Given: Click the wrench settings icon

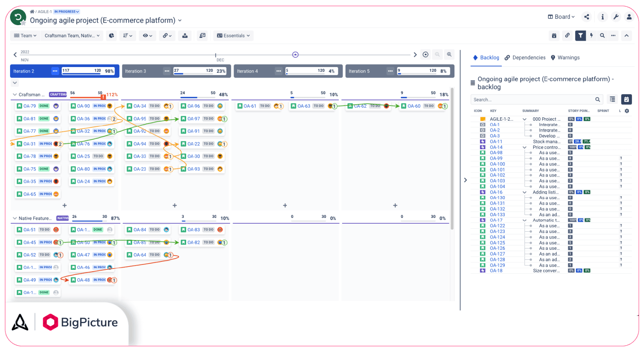Looking at the screenshot, I should coord(615,17).
